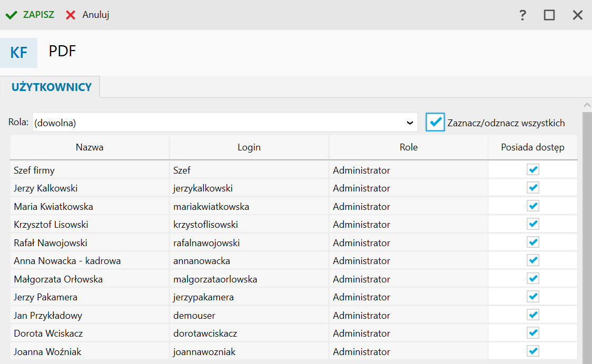Click the KF document type badge

tap(19, 53)
